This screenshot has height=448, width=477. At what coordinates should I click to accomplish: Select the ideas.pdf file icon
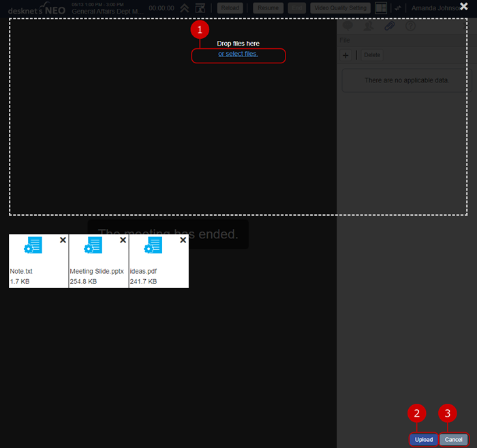click(153, 245)
